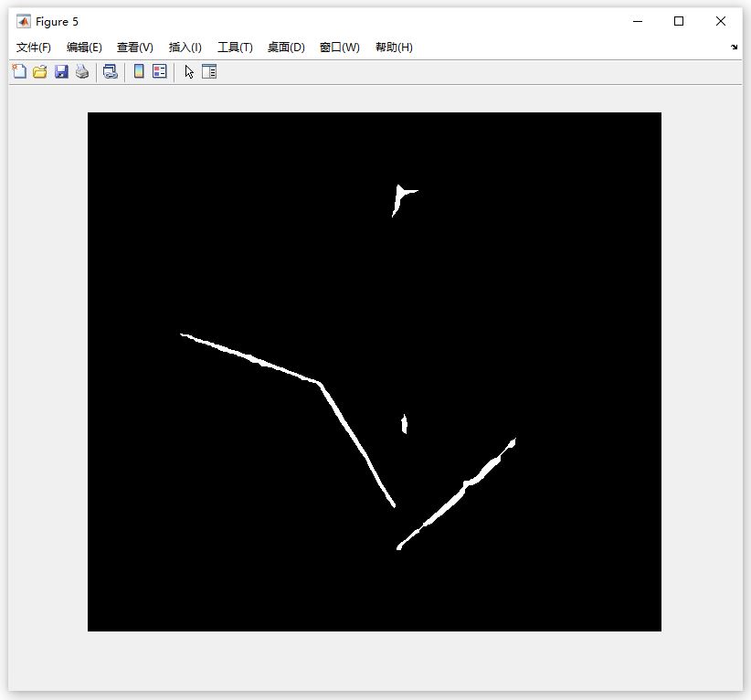This screenshot has height=700, width=751.
Task: Click the Figure 5 title text
Action: tap(57, 22)
